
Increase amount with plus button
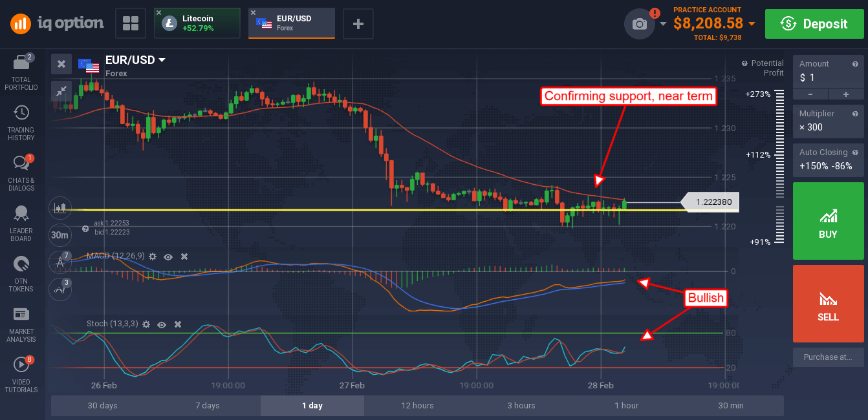point(845,94)
